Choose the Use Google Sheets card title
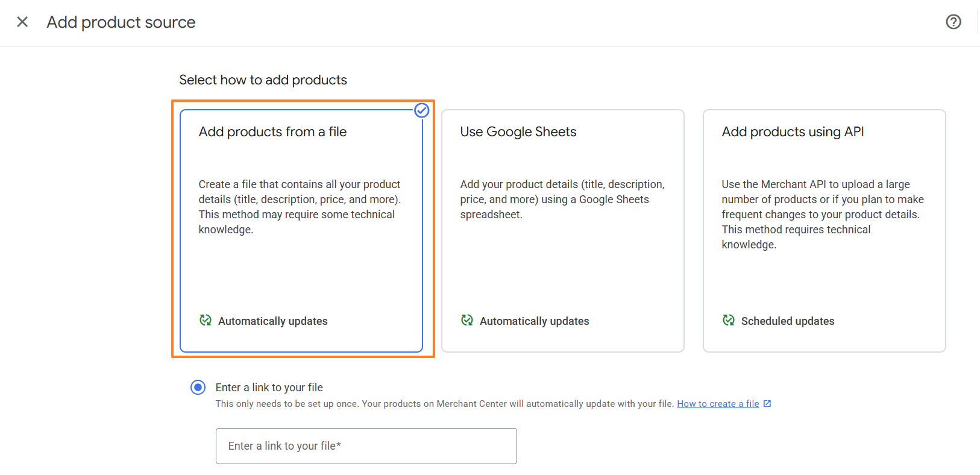This screenshot has width=980, height=475. click(x=518, y=132)
